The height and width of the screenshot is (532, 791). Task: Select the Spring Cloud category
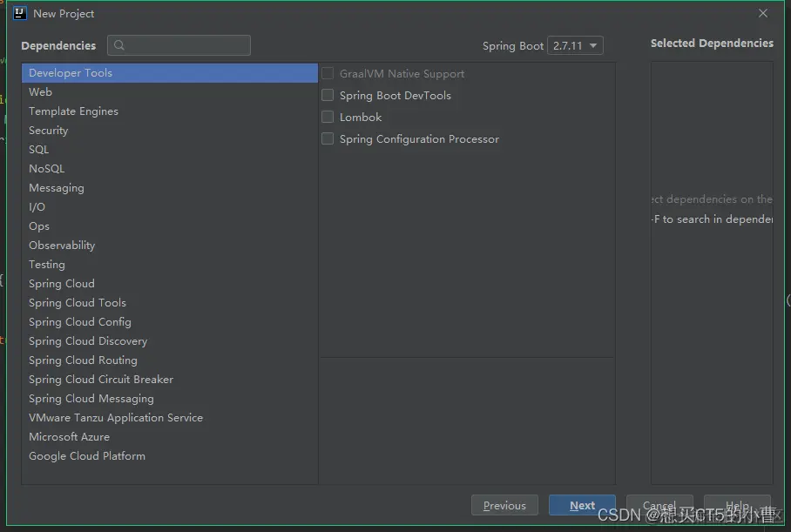[x=170, y=284]
